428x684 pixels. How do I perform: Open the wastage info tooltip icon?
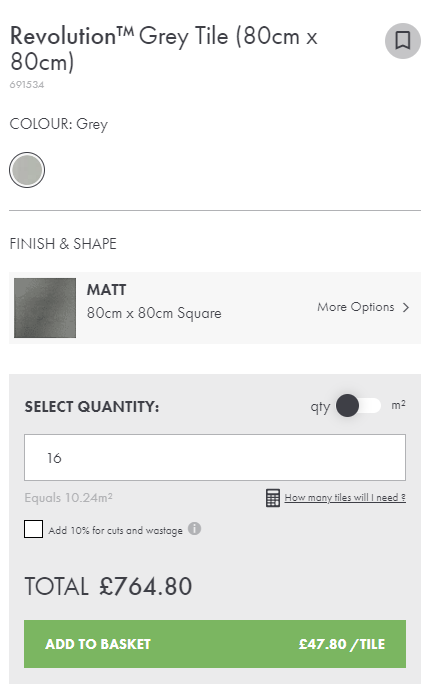[194, 529]
